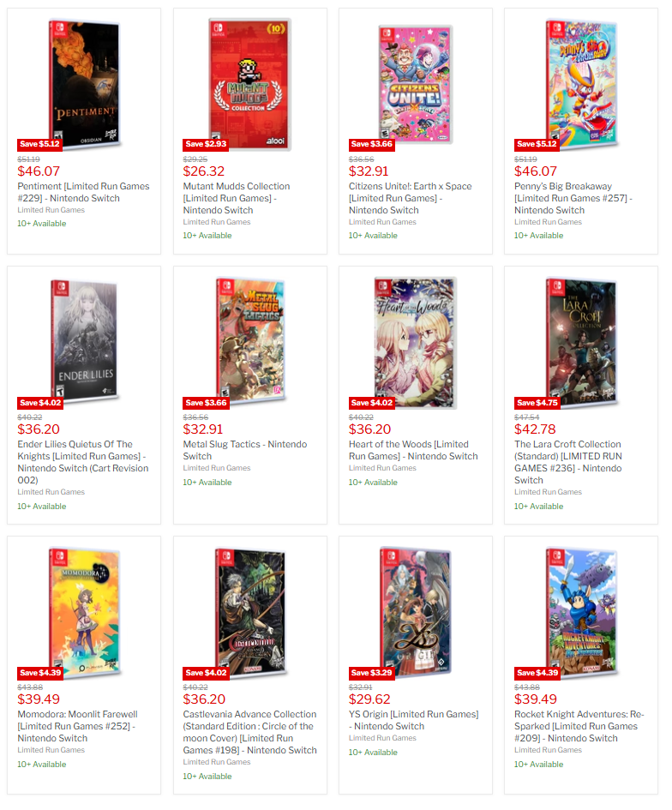Click the YS Origin product title

coord(413,720)
